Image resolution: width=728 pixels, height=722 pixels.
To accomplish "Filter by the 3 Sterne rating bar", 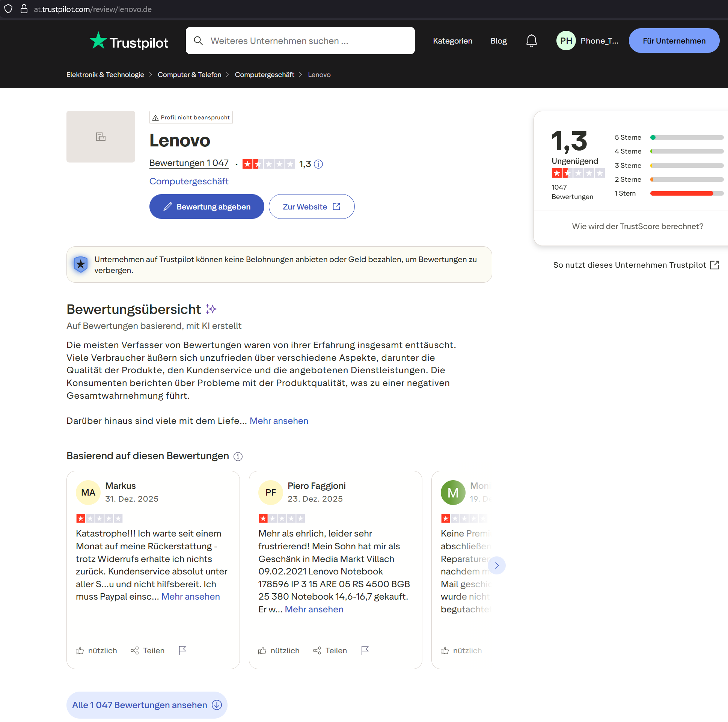I will 668,166.
